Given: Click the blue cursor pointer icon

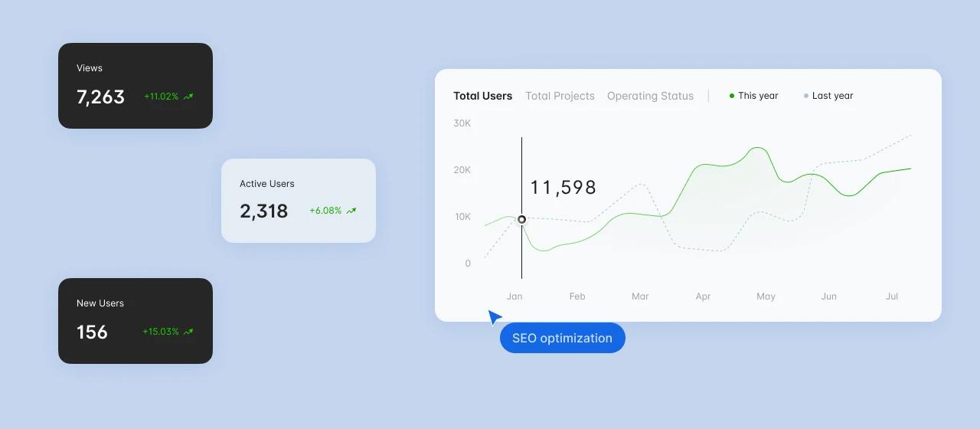Looking at the screenshot, I should pos(495,317).
